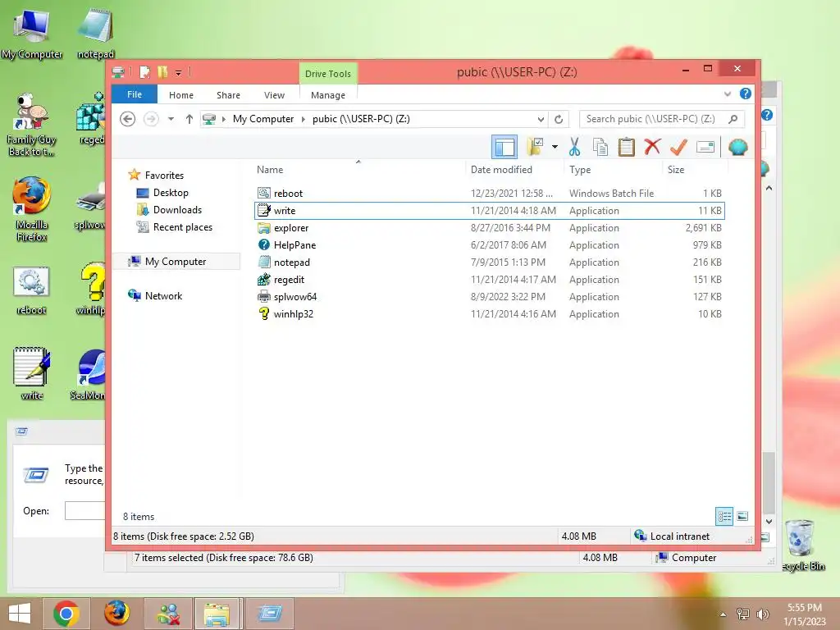This screenshot has width=840, height=630.
Task: Click the Refresh button beside address bar
Action: [x=558, y=119]
